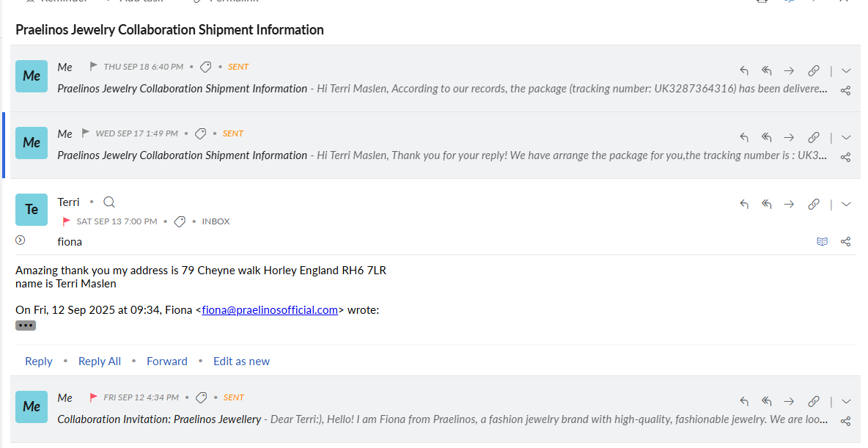Add tag to the Fri Sep 12 message

202,397
